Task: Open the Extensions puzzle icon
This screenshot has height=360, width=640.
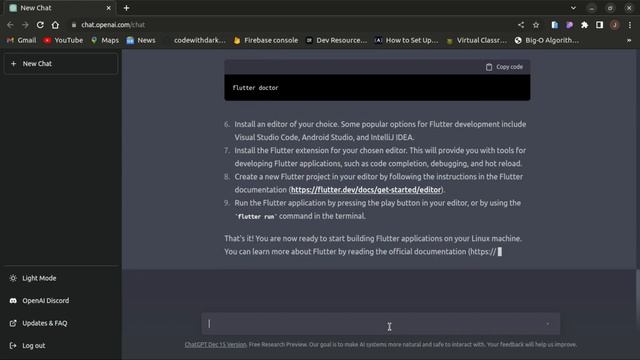Action: pos(584,25)
